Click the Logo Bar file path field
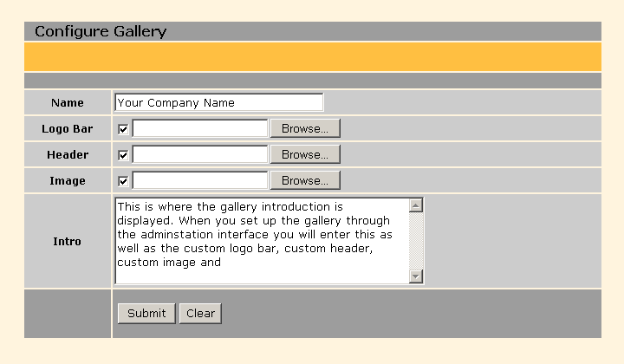 tap(199, 128)
